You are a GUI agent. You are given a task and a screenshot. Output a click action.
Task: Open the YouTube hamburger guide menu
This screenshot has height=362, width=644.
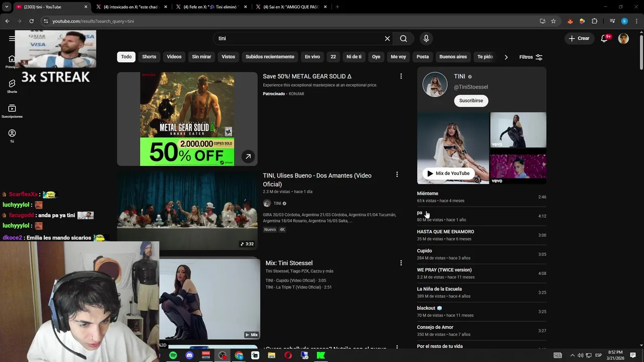click(x=12, y=38)
